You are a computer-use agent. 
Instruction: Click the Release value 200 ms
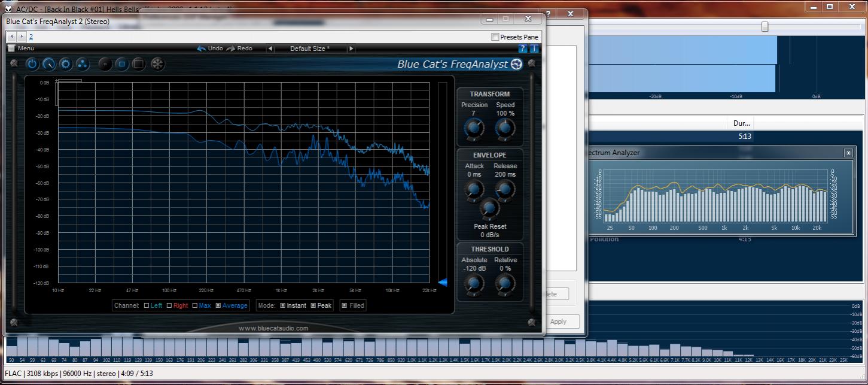(x=505, y=174)
